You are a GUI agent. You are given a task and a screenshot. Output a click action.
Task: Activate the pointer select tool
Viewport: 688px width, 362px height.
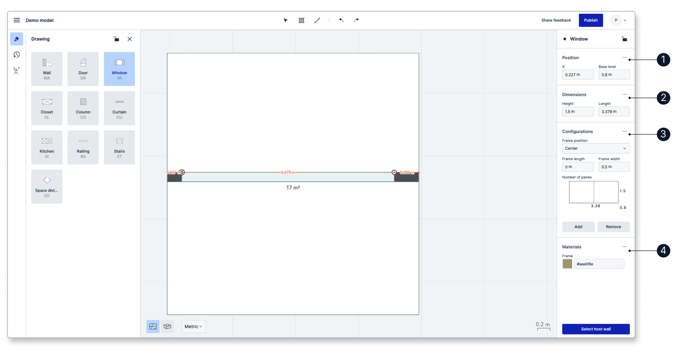[x=285, y=20]
